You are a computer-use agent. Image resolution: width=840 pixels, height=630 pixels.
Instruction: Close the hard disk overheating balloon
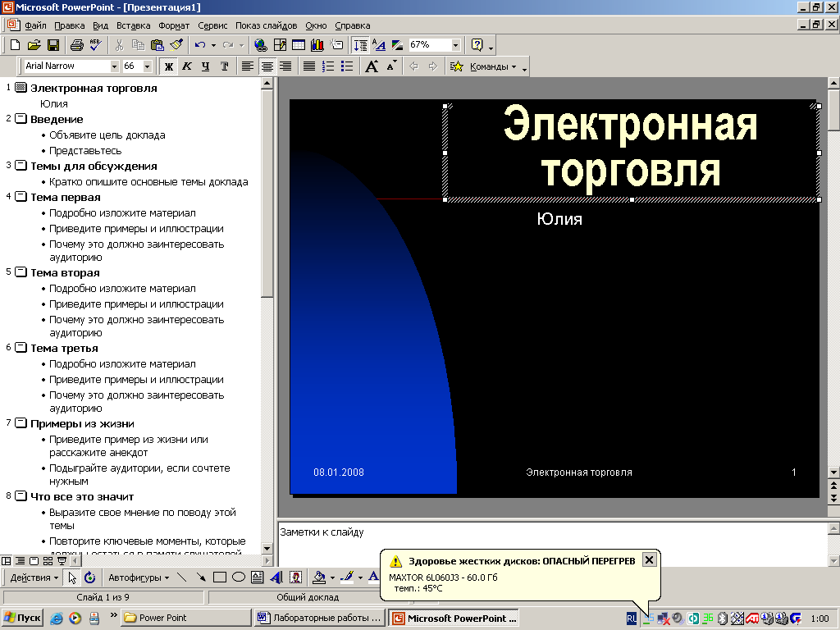point(649,559)
